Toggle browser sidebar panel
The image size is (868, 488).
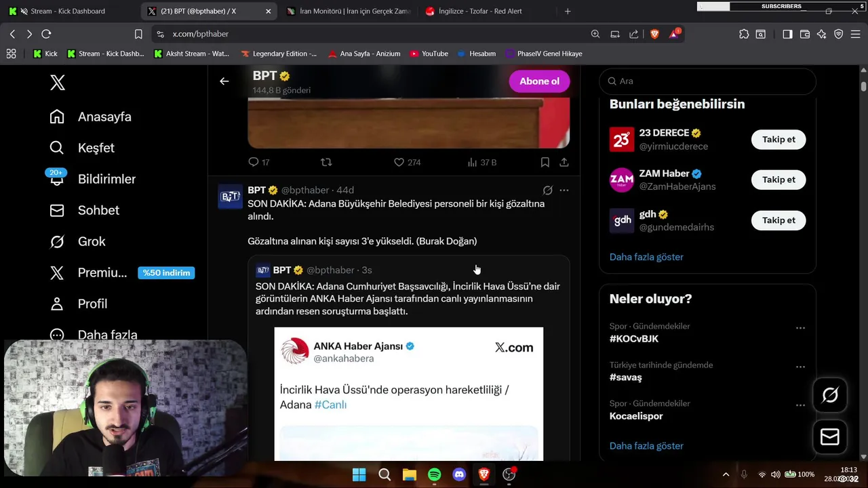point(787,34)
